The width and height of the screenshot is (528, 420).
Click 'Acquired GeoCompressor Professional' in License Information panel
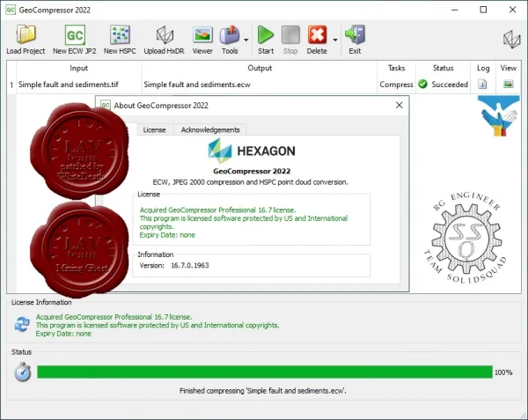click(x=114, y=317)
